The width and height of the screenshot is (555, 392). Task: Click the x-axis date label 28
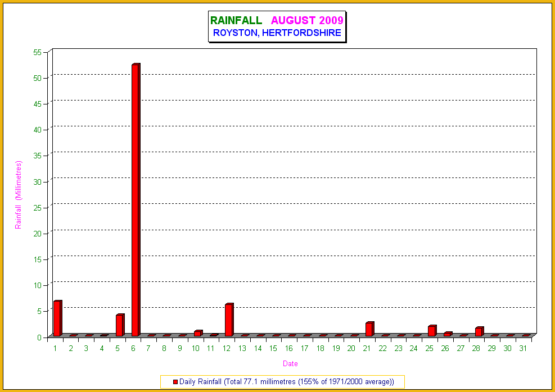[x=476, y=349]
